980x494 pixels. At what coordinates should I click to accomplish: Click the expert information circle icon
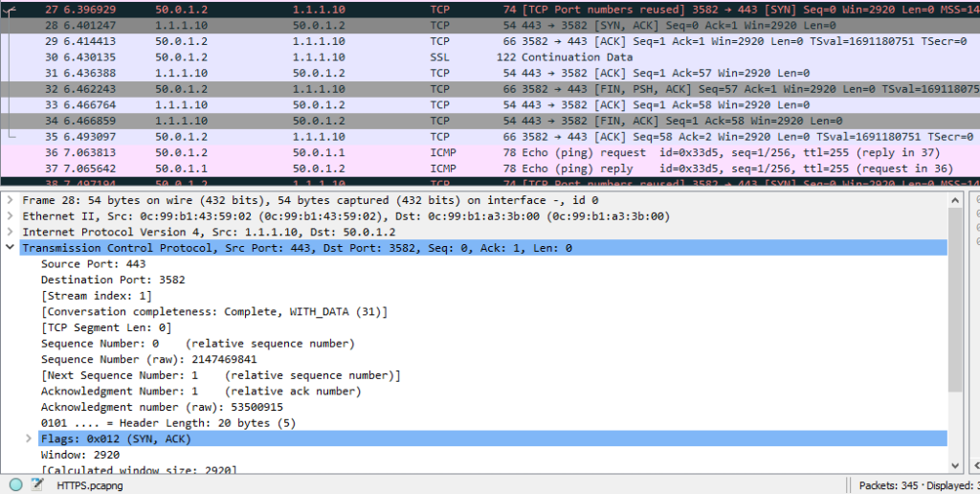[x=15, y=484]
